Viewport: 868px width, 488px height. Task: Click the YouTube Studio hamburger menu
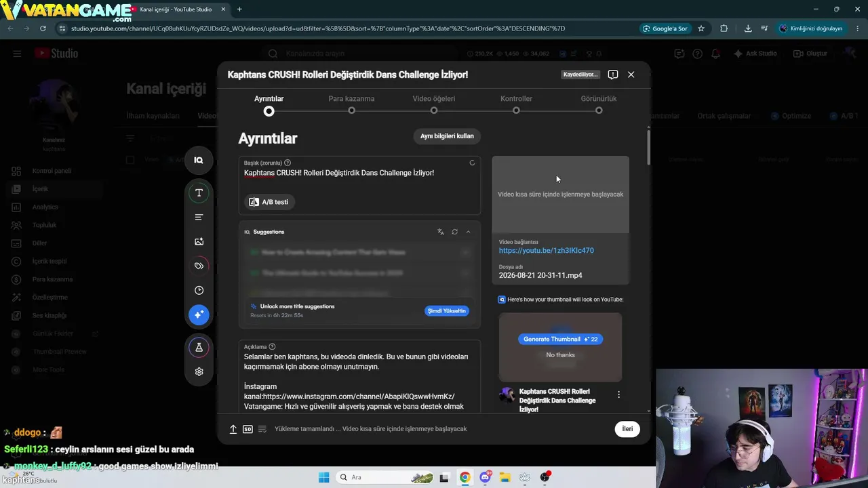pos(17,54)
